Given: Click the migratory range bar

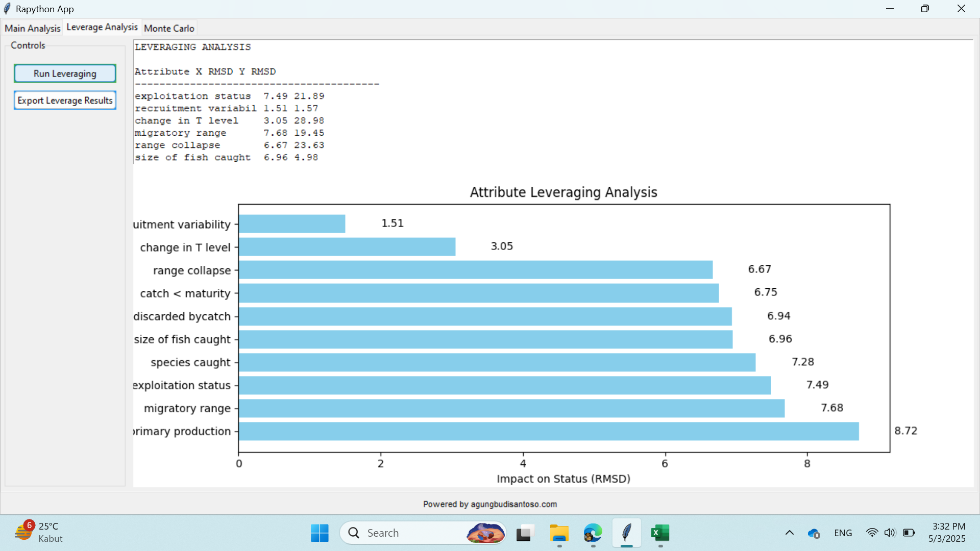Looking at the screenshot, I should [511, 408].
